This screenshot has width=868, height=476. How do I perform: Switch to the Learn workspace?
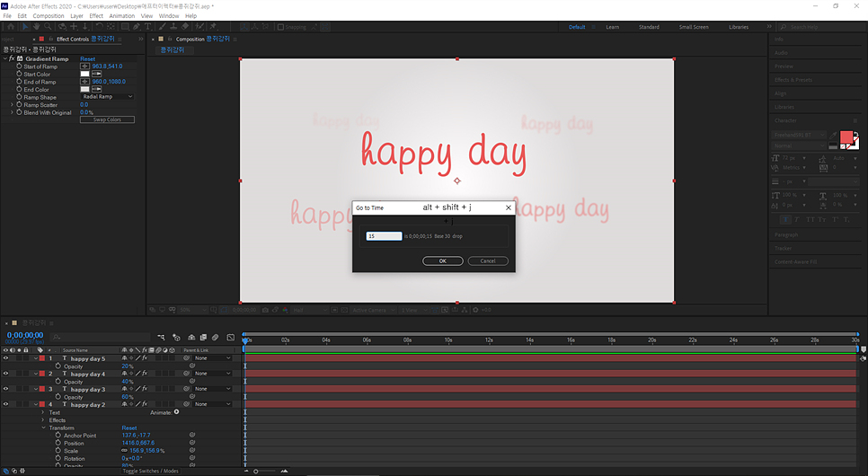pyautogui.click(x=612, y=27)
